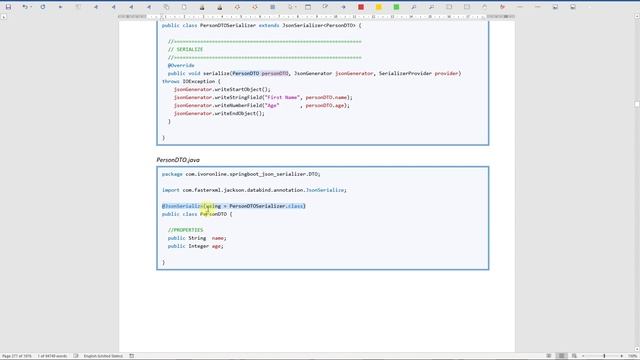Click the scroll down arrow of vertical scrollbar
Image resolution: width=640 pixels, height=360 pixels.
(x=637, y=349)
